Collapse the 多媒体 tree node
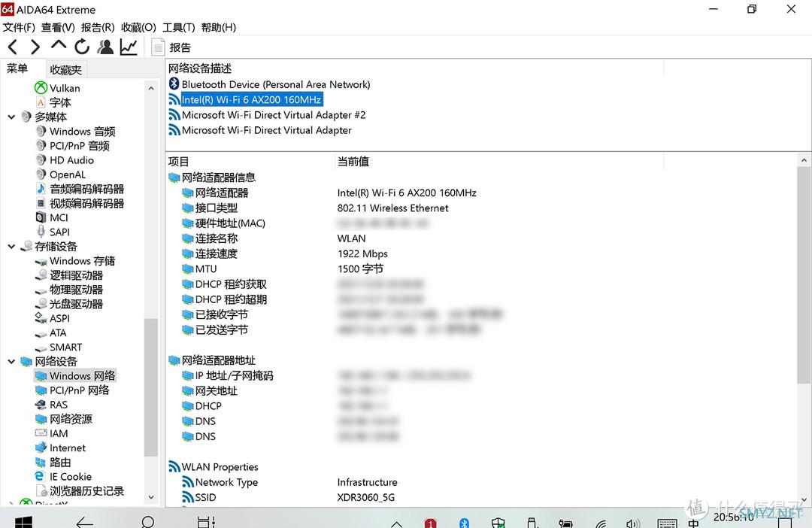The height and width of the screenshot is (528, 812). click(11, 117)
